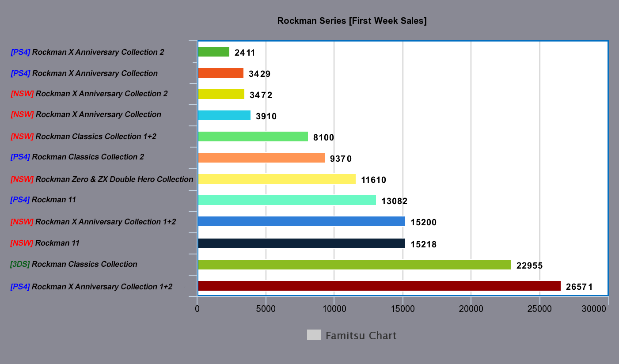Click label [NSW] Rockman 11
The width and height of the screenshot is (619, 364).
(45, 243)
